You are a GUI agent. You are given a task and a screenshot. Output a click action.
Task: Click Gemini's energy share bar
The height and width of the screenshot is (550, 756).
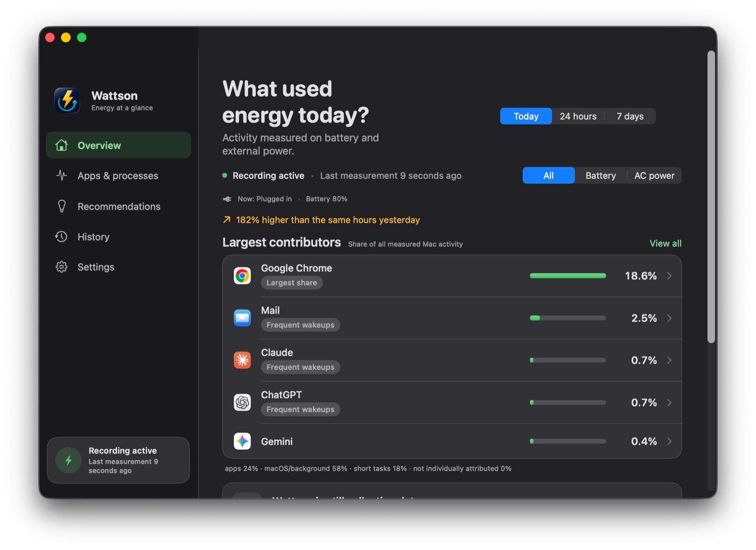pos(568,441)
